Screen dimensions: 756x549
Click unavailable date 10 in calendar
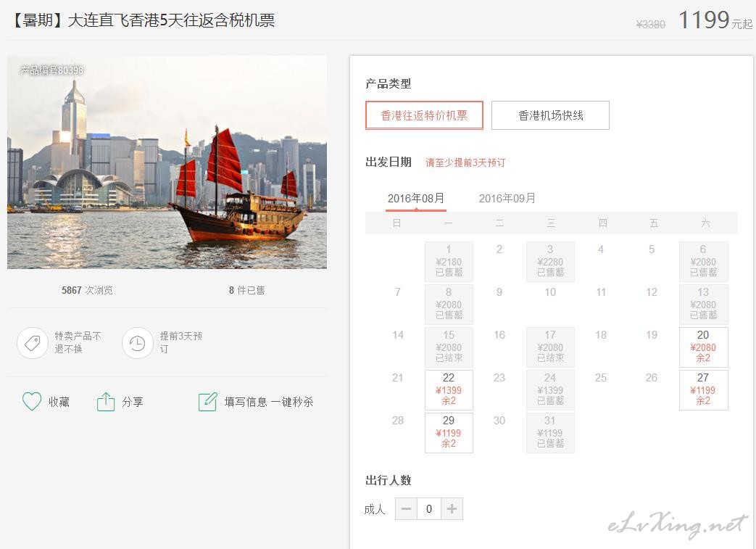[x=550, y=292]
